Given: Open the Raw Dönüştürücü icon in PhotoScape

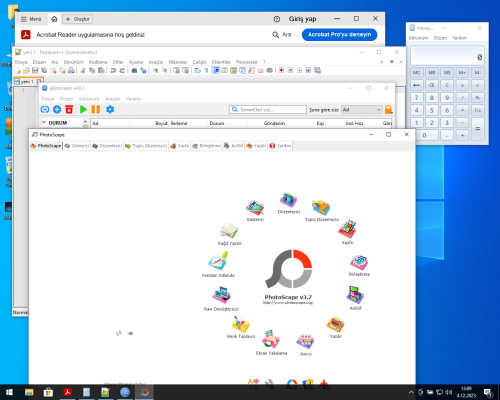Looking at the screenshot, I should 222,295.
